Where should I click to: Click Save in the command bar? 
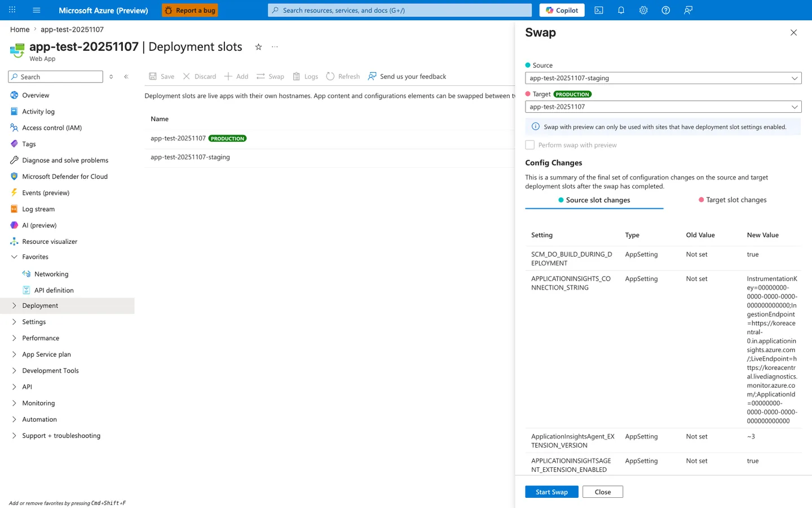click(x=161, y=76)
